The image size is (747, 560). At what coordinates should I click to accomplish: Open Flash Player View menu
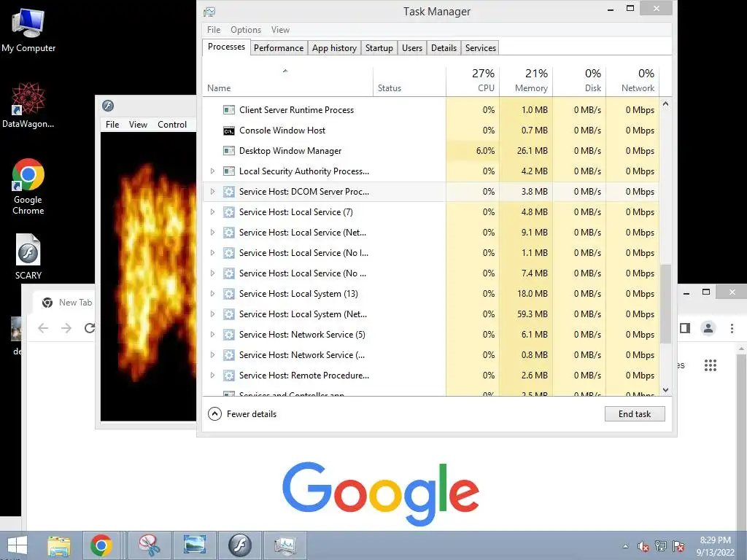click(x=138, y=125)
